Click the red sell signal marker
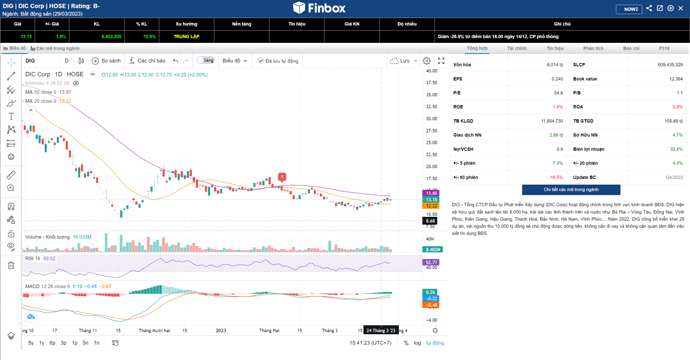 tap(282, 177)
